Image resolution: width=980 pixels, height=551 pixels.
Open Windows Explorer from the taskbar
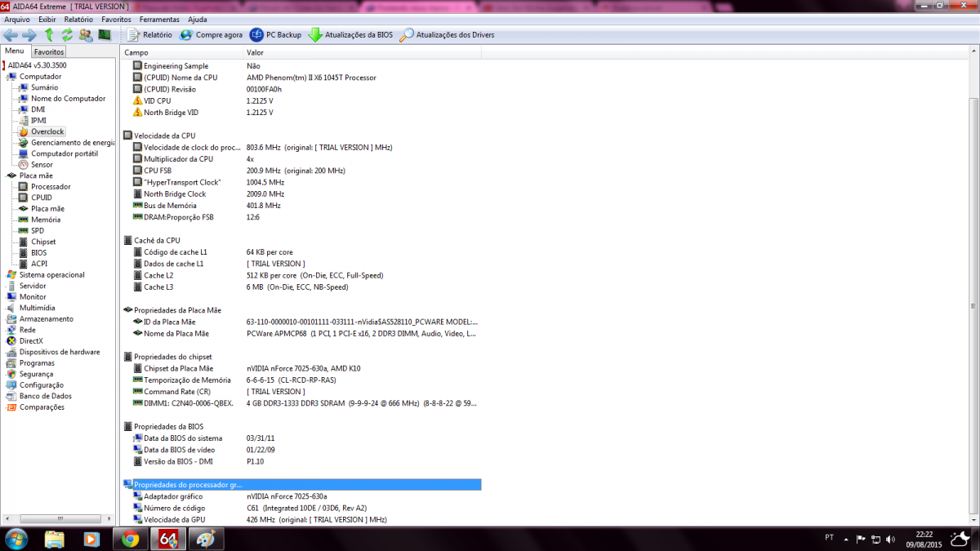(55, 539)
